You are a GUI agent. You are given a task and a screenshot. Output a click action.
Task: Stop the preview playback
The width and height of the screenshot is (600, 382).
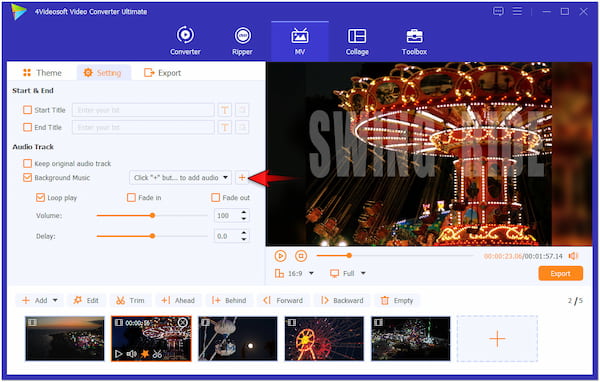301,256
